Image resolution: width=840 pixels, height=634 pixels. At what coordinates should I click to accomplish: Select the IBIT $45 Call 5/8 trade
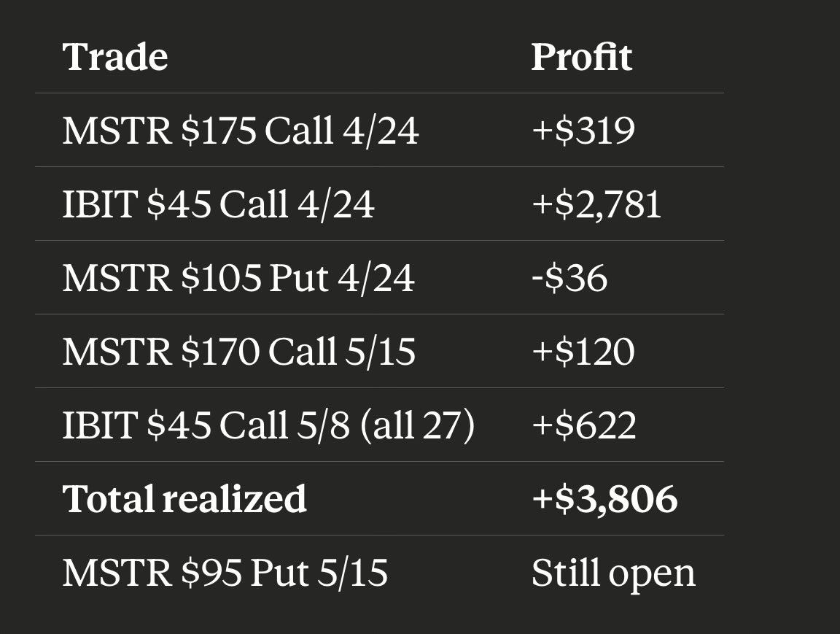tap(268, 426)
